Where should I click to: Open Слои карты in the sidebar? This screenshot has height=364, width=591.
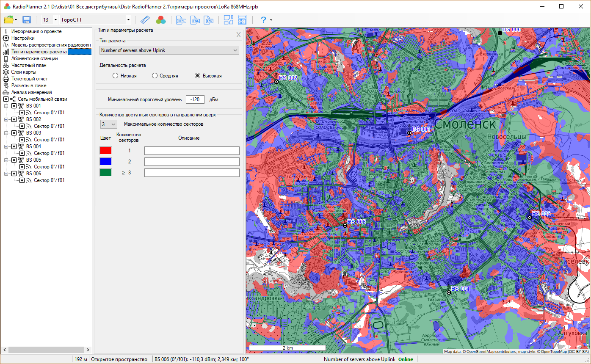pyautogui.click(x=23, y=72)
